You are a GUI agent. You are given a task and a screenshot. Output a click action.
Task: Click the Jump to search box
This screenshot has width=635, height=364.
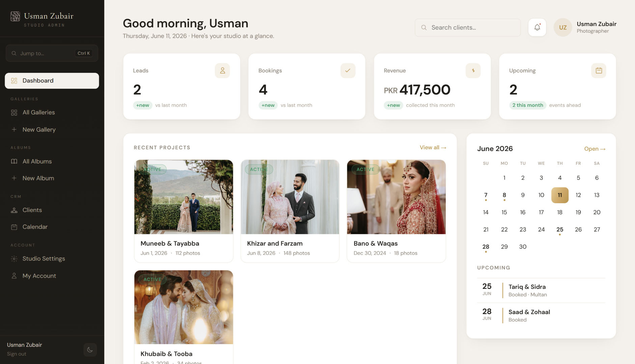(52, 53)
